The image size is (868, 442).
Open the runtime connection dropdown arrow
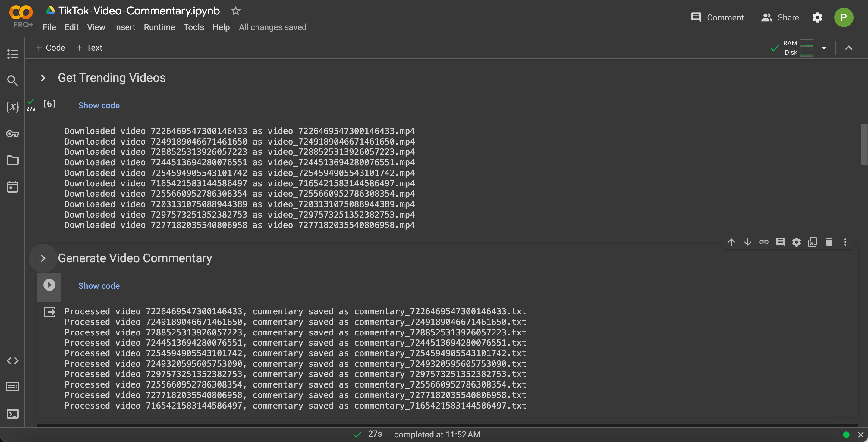(824, 48)
